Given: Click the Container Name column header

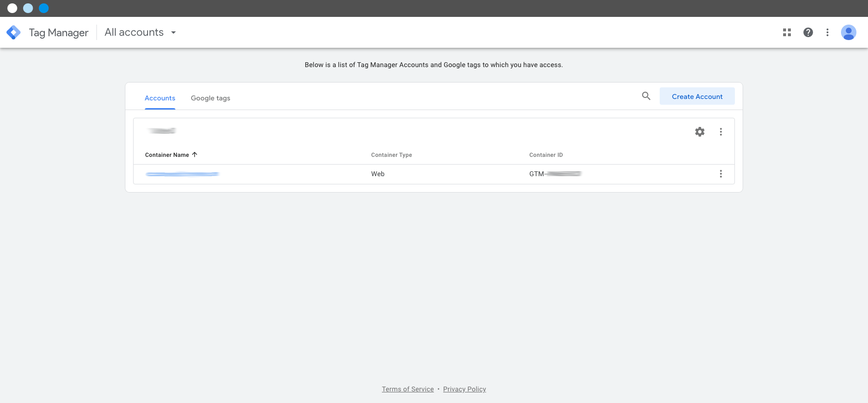Looking at the screenshot, I should pyautogui.click(x=167, y=155).
